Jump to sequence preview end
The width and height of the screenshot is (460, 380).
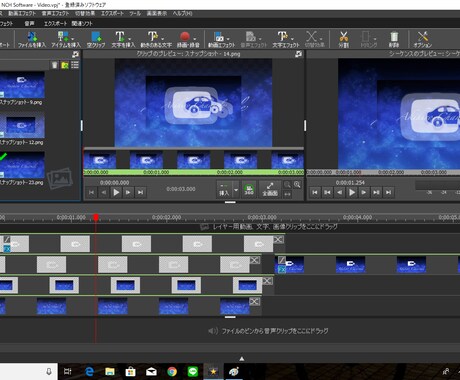tap(388, 192)
